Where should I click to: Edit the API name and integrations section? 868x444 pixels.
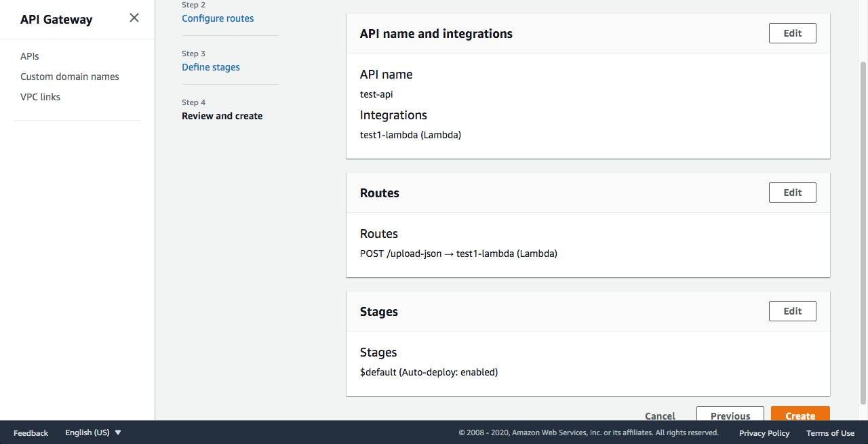pyautogui.click(x=792, y=33)
